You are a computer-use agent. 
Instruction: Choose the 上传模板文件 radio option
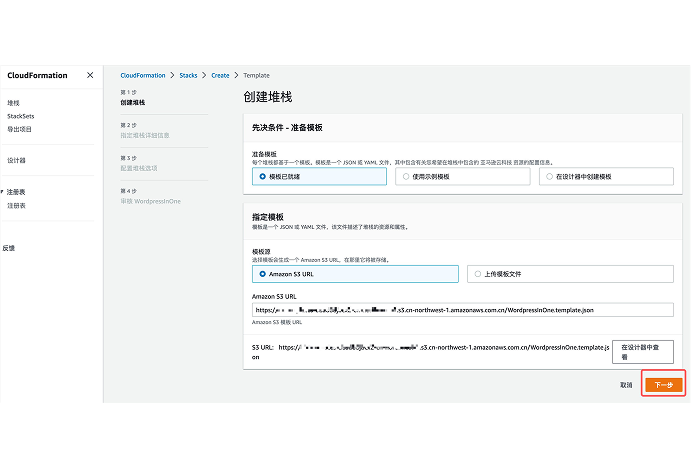[x=478, y=273]
